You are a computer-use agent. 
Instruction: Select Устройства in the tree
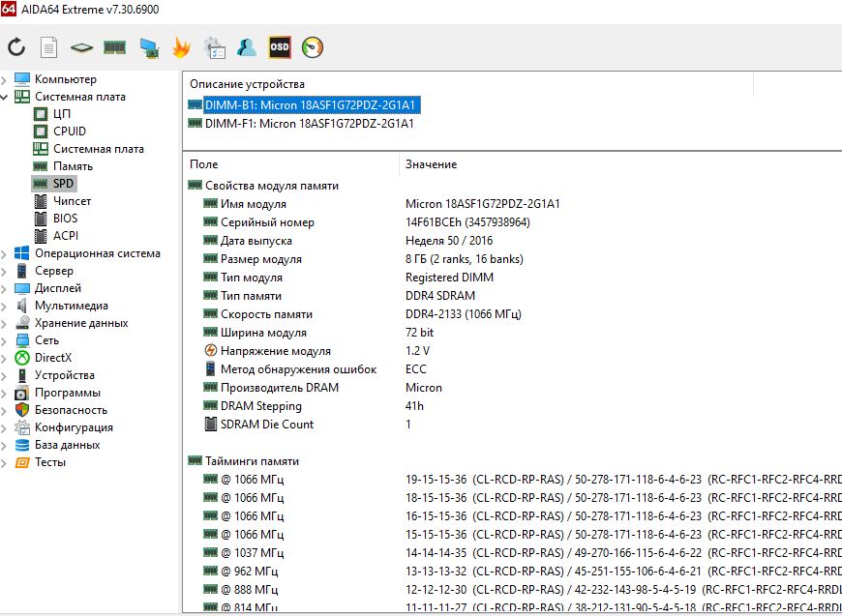pyautogui.click(x=65, y=375)
